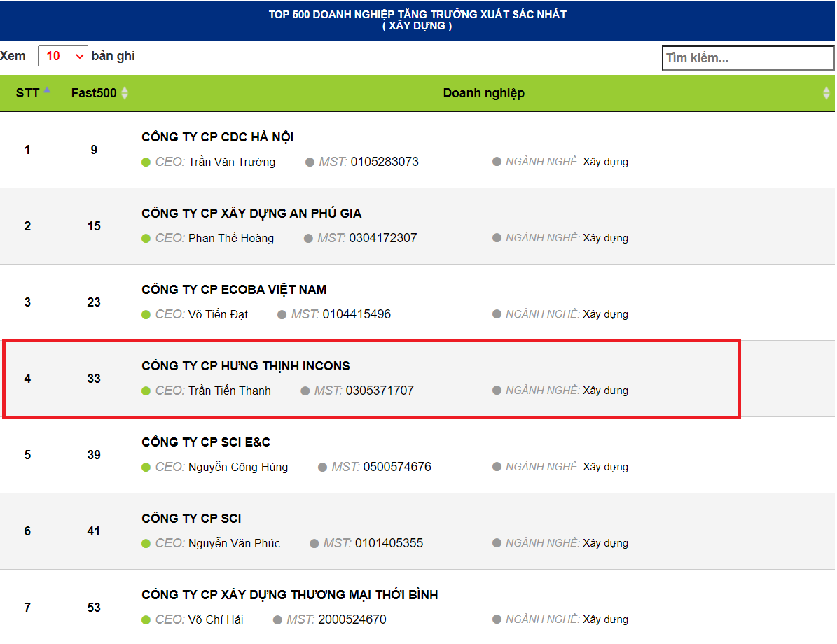
Task: Select tax code 0105283073
Action: tap(385, 162)
